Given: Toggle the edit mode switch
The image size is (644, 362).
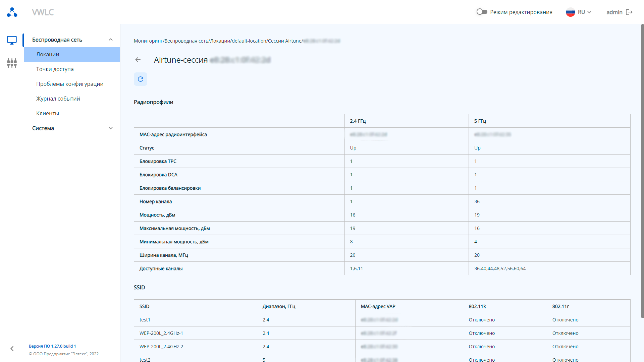Looking at the screenshot, I should pos(482,12).
